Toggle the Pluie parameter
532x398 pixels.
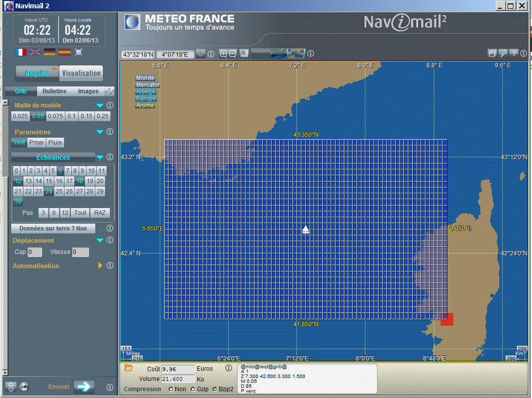click(55, 143)
